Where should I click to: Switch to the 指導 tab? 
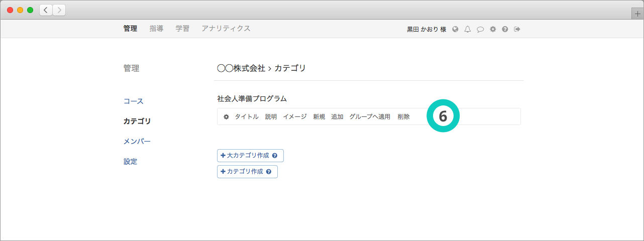click(156, 29)
